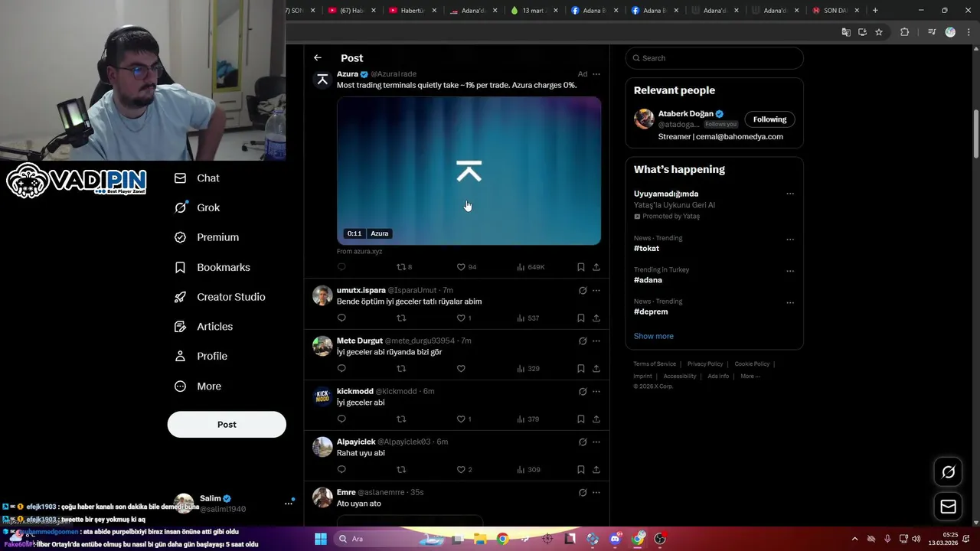Reply to kickmodd's comment
This screenshot has width=980, height=551.
coord(341,419)
